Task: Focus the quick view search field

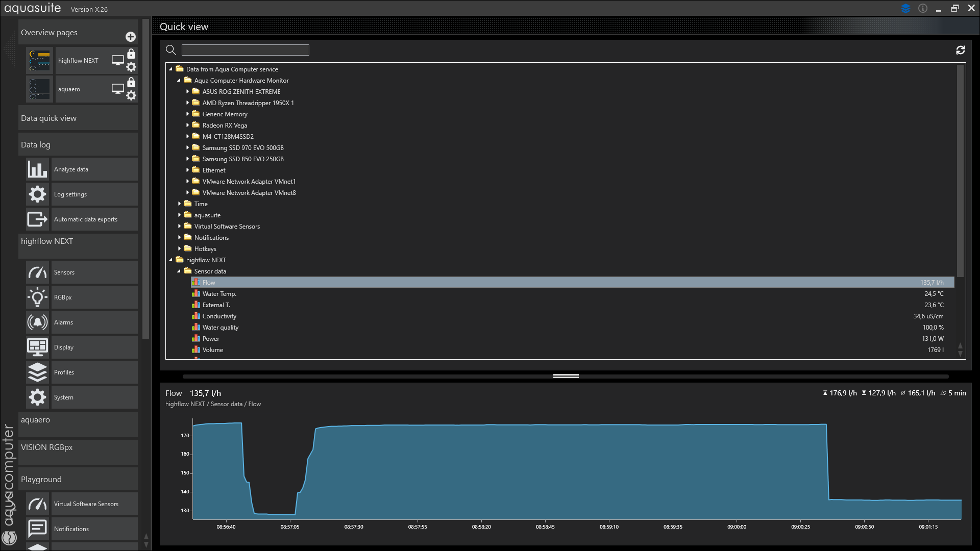Action: click(x=245, y=49)
